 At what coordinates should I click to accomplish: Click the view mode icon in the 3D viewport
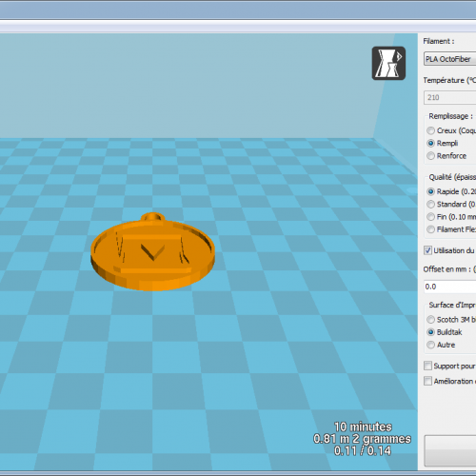388,63
